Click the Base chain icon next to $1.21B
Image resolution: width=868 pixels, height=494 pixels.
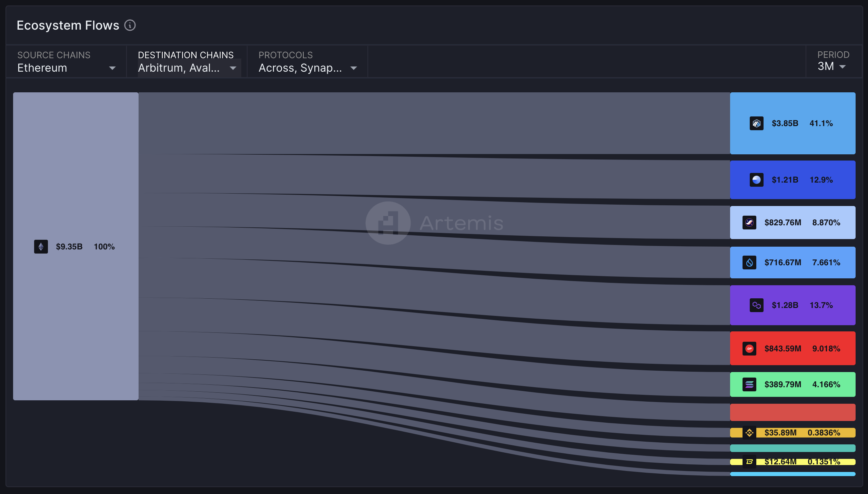pyautogui.click(x=757, y=179)
